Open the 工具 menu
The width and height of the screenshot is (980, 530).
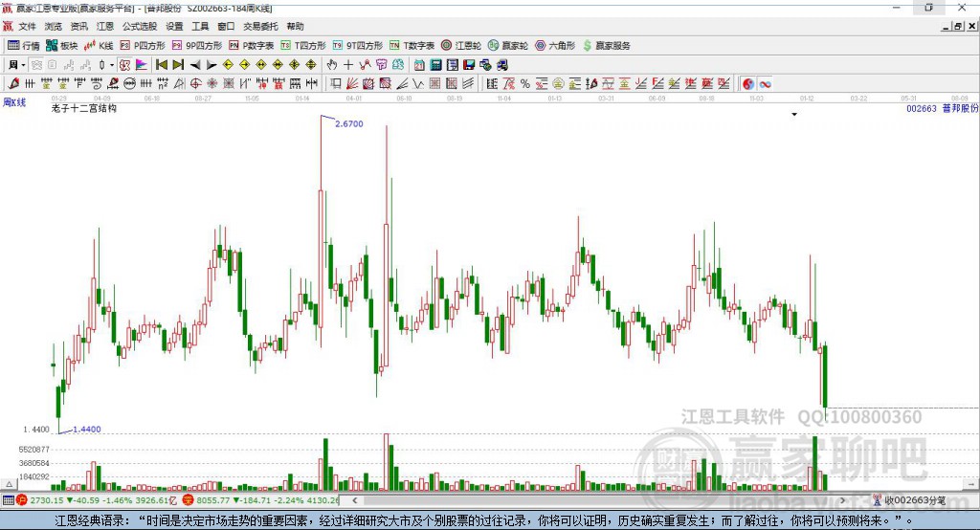[200, 26]
